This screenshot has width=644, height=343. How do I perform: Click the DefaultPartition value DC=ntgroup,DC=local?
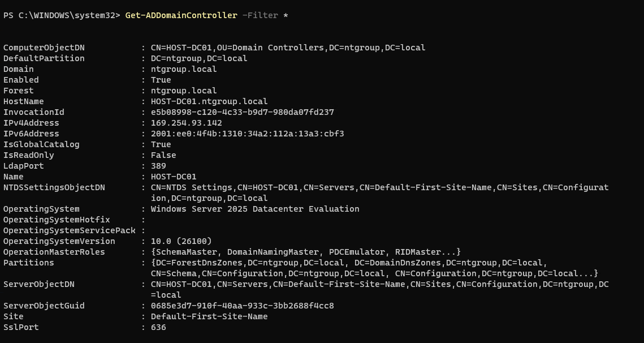pos(199,58)
